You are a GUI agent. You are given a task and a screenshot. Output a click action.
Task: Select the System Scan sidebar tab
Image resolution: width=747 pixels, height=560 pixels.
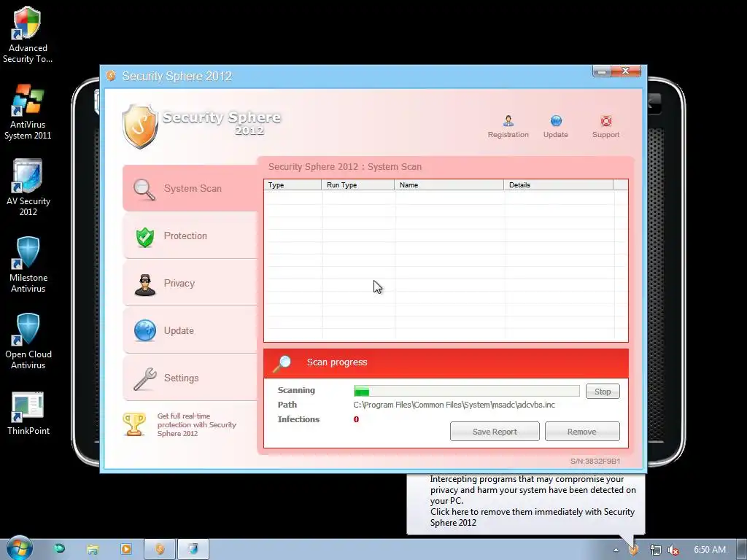click(190, 188)
